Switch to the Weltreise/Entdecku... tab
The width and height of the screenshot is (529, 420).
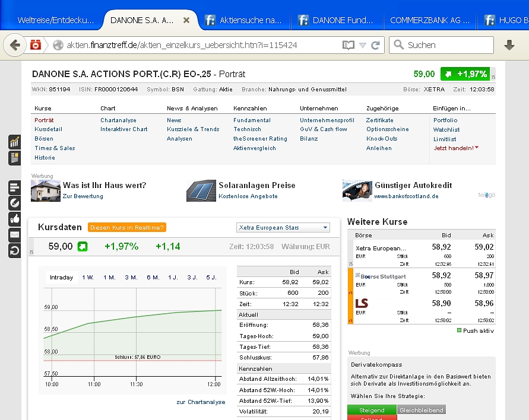[x=56, y=20]
